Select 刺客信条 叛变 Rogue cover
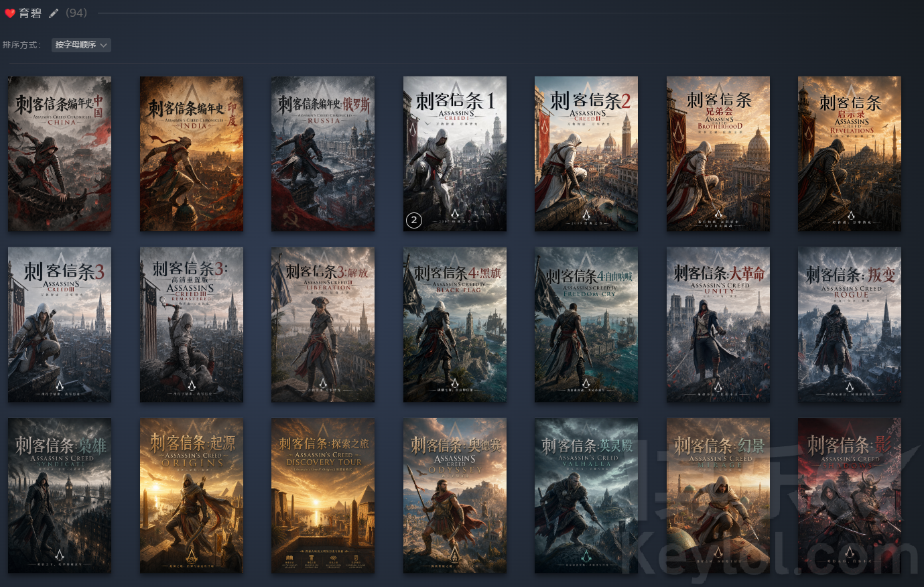924x587 pixels. point(850,324)
